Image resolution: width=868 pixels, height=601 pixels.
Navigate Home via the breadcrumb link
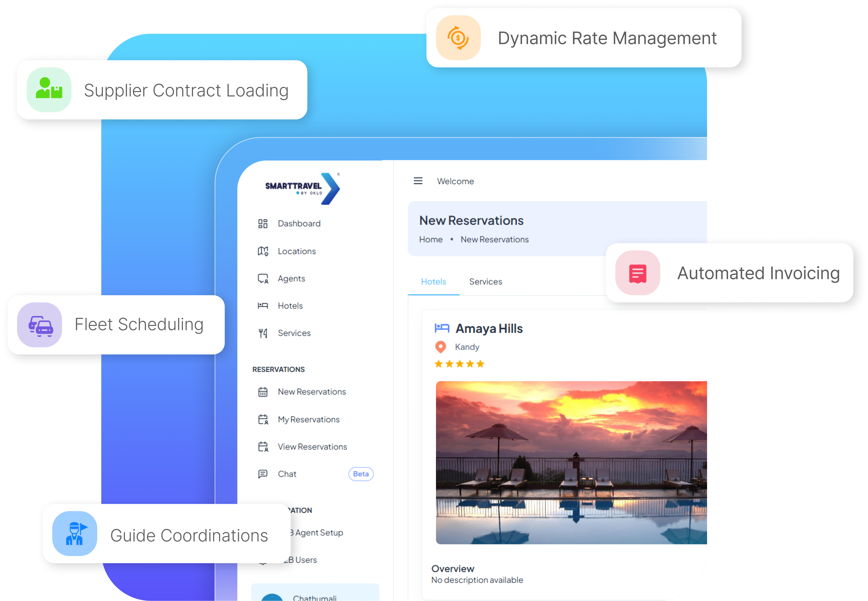431,239
